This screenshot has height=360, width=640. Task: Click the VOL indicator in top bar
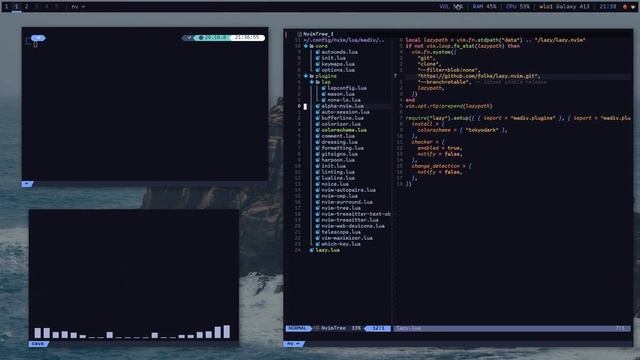451,7
